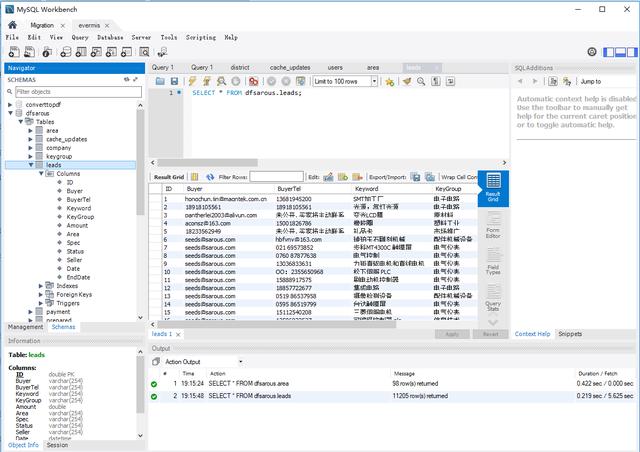
Task: Open the Limit to 100 rows dropdown
Action: [374, 81]
